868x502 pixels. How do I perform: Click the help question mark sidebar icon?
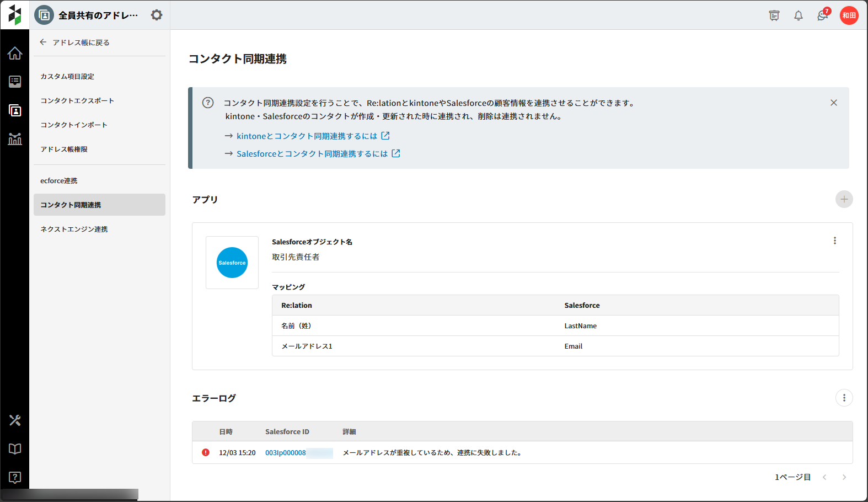point(15,477)
